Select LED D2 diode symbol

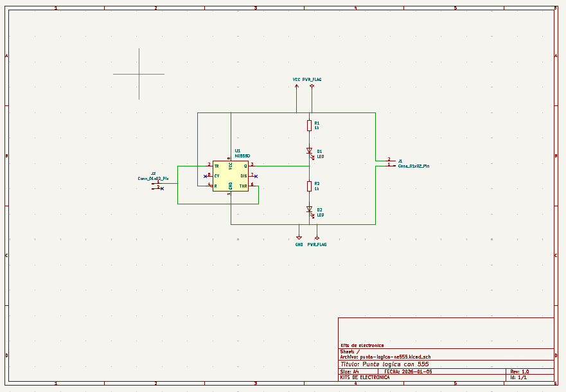click(x=309, y=209)
